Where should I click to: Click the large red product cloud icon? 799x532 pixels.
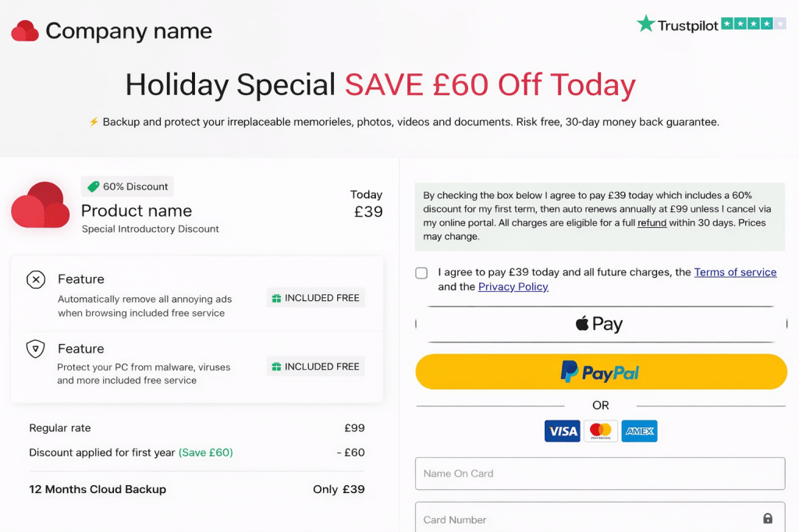pos(41,205)
